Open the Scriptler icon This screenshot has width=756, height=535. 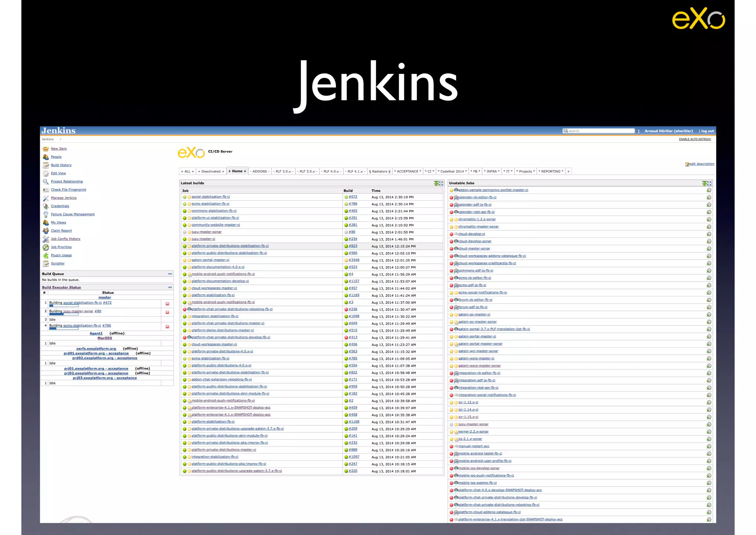[46, 263]
